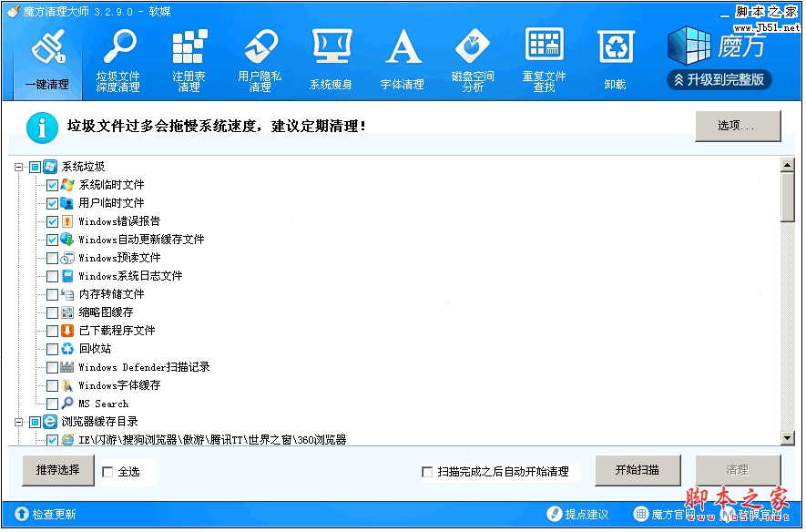This screenshot has width=806, height=532.
Task: Click 升级到完整版 upgrade button
Action: [719, 79]
